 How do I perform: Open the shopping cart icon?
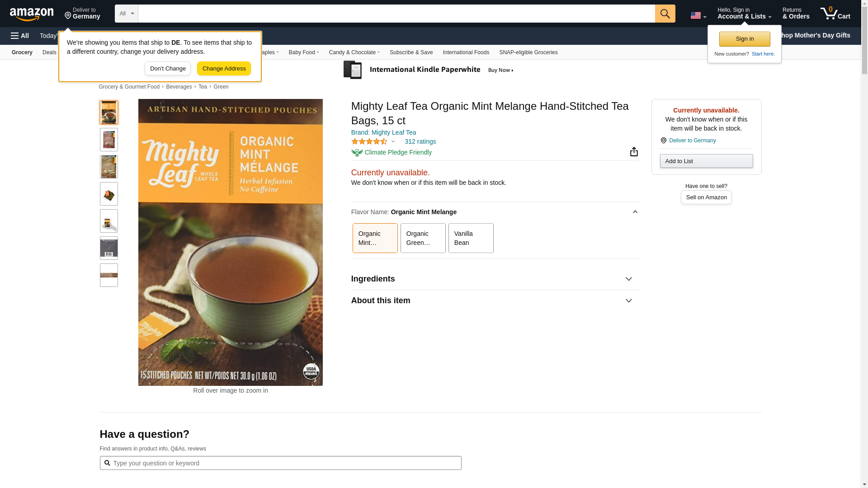[835, 14]
